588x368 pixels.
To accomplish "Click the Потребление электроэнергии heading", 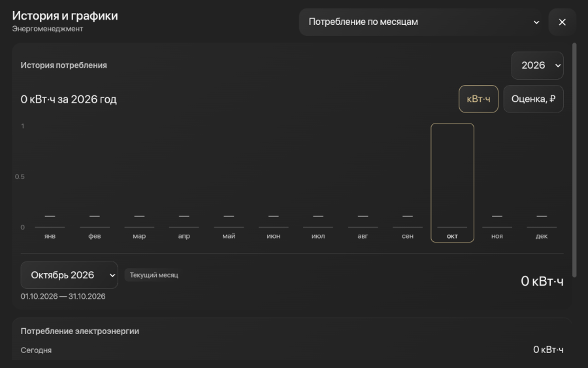I will 80,331.
